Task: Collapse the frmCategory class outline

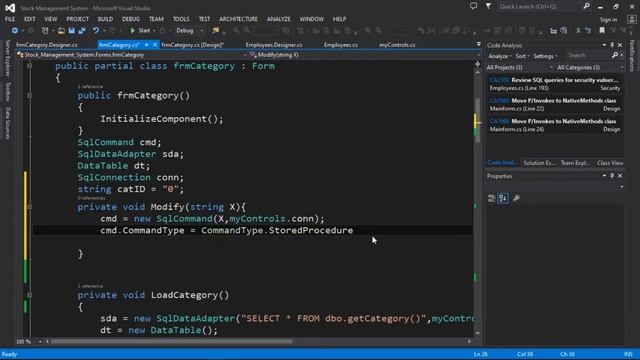Action: [29, 65]
